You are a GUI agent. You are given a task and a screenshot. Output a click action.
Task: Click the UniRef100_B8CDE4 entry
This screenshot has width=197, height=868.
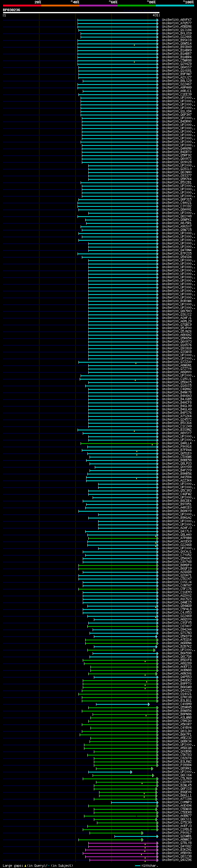tap(177, 501)
